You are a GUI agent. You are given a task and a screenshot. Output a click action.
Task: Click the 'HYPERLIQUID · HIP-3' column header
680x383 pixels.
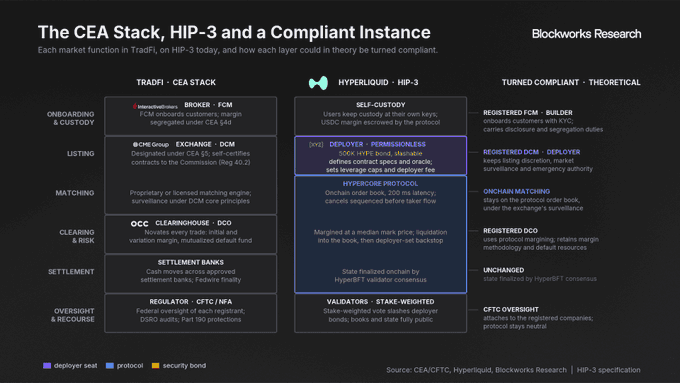pyautogui.click(x=378, y=82)
